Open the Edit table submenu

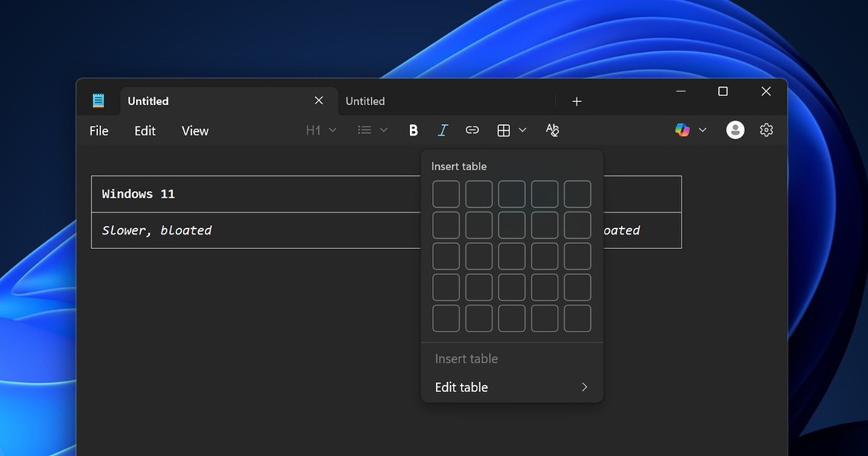tap(511, 387)
